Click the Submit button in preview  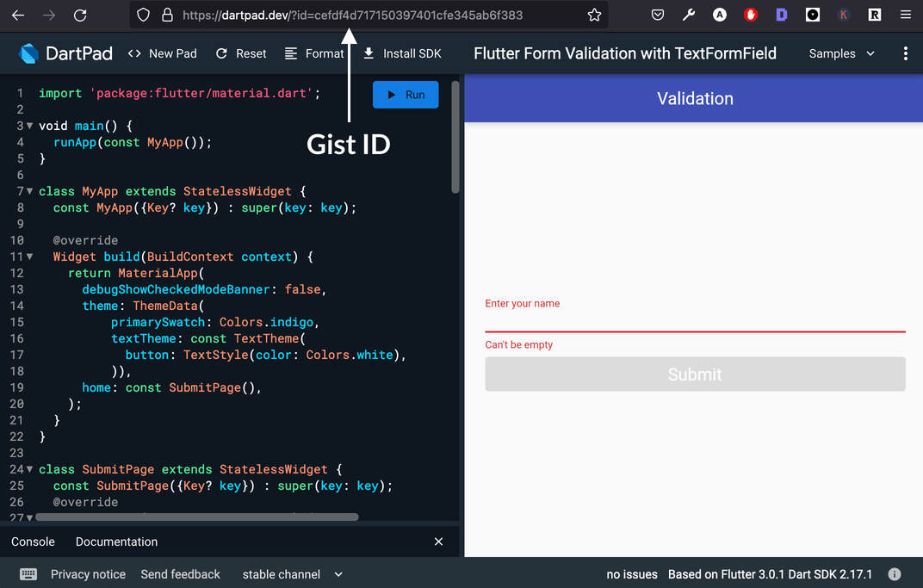click(695, 374)
